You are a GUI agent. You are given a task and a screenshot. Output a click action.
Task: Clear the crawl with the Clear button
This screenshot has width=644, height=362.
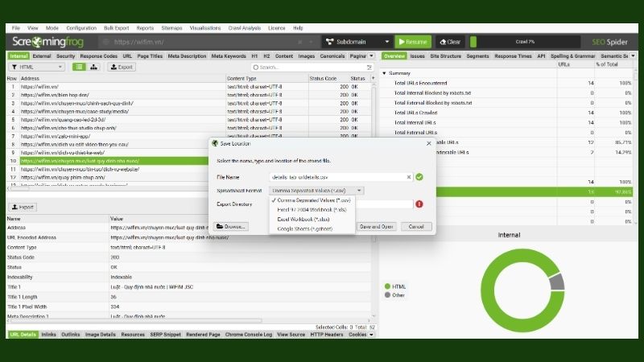(x=449, y=42)
